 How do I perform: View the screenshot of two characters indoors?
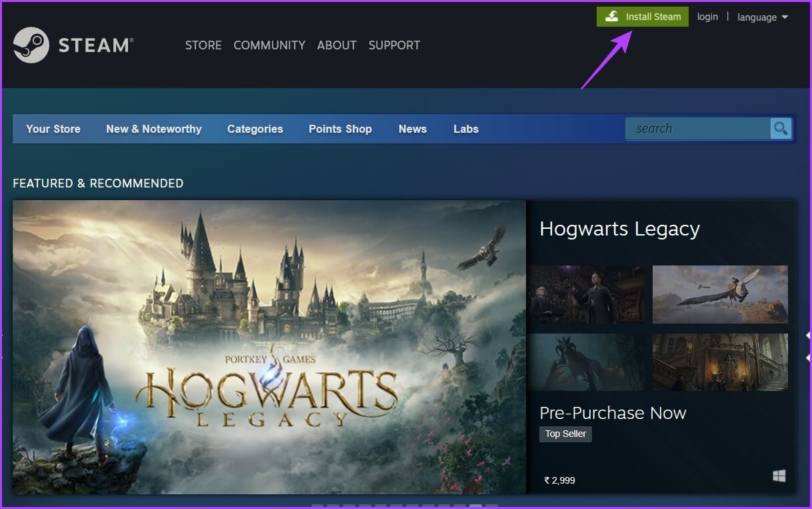click(x=587, y=294)
